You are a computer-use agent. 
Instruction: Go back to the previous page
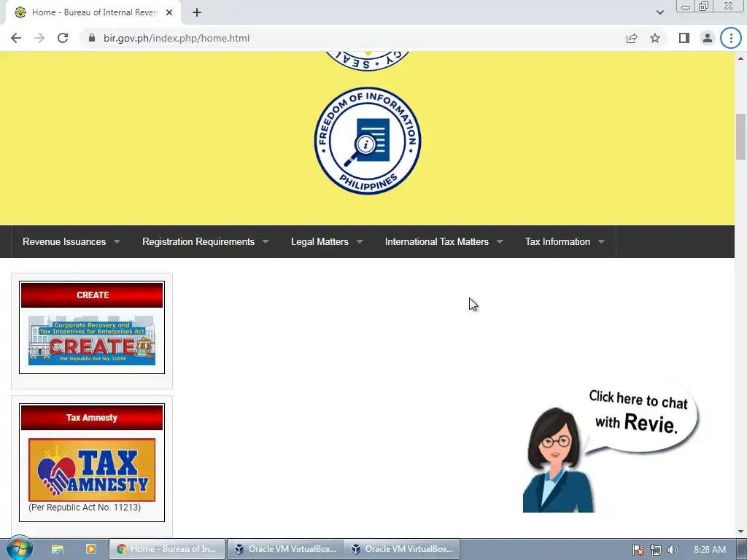[16, 38]
